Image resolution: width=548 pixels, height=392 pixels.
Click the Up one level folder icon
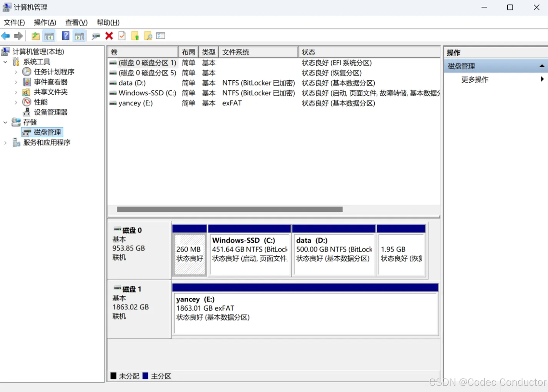click(35, 36)
